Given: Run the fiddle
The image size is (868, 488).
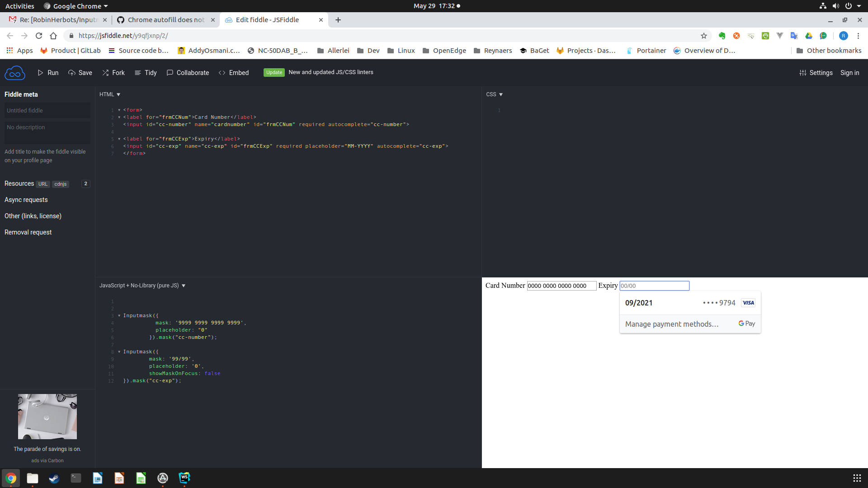Looking at the screenshot, I should tap(48, 72).
